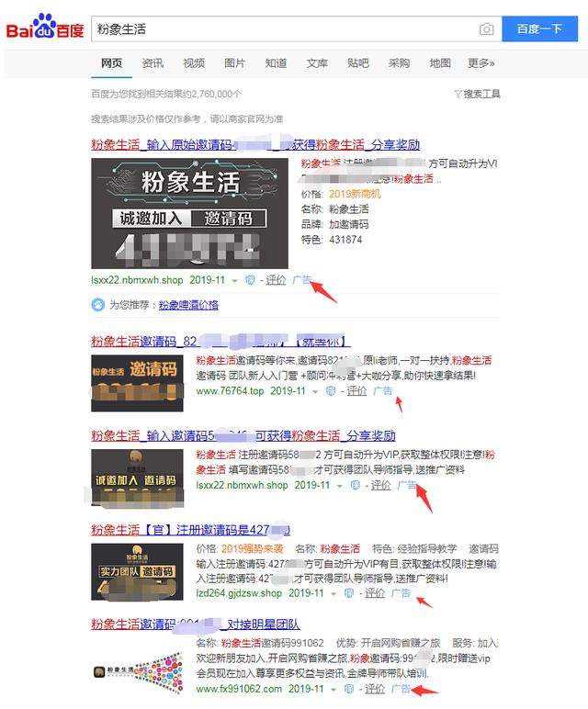Open the 知道 tab
588x709 pixels.
coord(276,63)
